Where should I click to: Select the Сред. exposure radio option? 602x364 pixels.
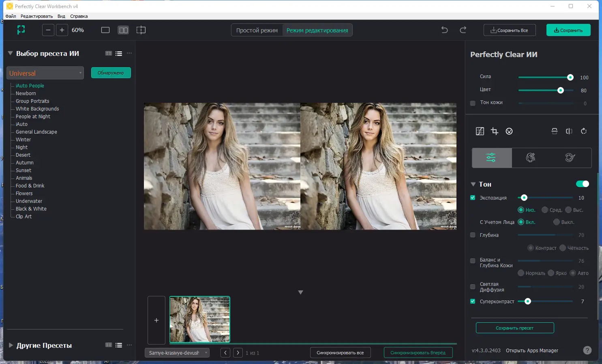(545, 210)
